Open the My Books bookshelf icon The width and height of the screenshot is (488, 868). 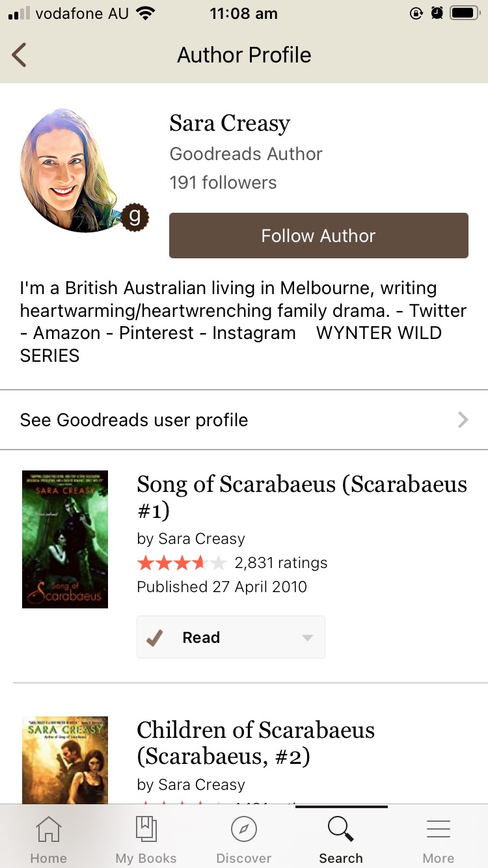click(x=146, y=830)
